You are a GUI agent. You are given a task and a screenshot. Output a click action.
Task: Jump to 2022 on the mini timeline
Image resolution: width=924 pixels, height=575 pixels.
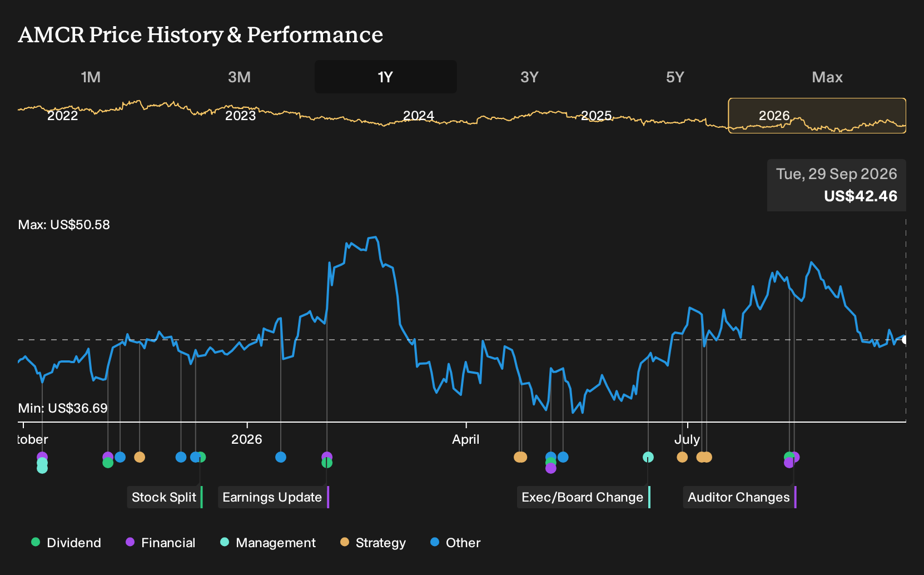pyautogui.click(x=62, y=116)
